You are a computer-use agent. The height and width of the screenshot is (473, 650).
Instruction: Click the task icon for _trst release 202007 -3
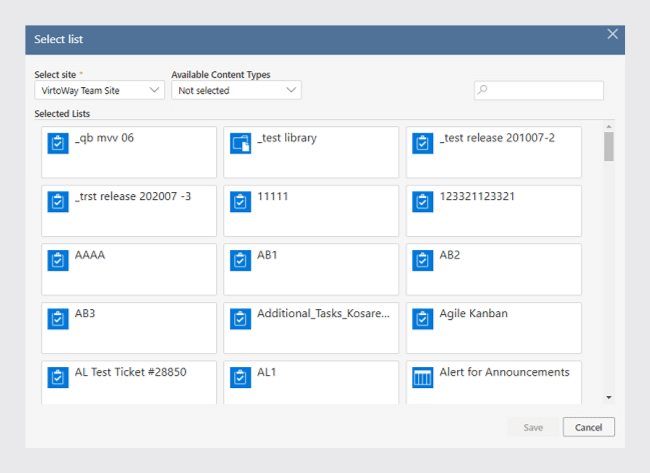coord(58,202)
